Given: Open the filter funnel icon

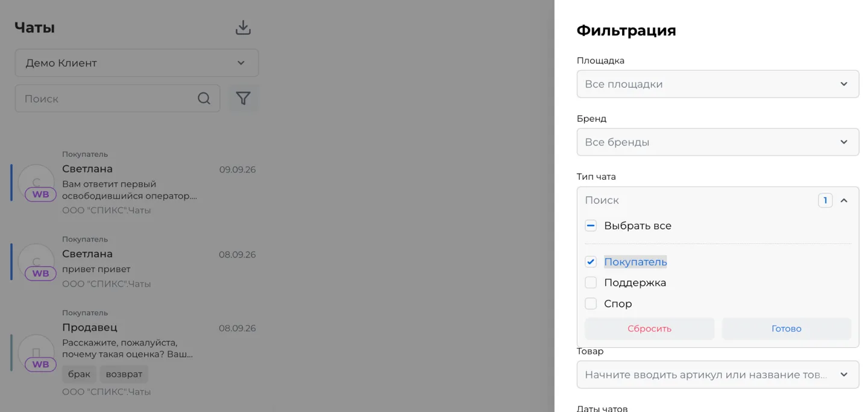Looking at the screenshot, I should (243, 98).
